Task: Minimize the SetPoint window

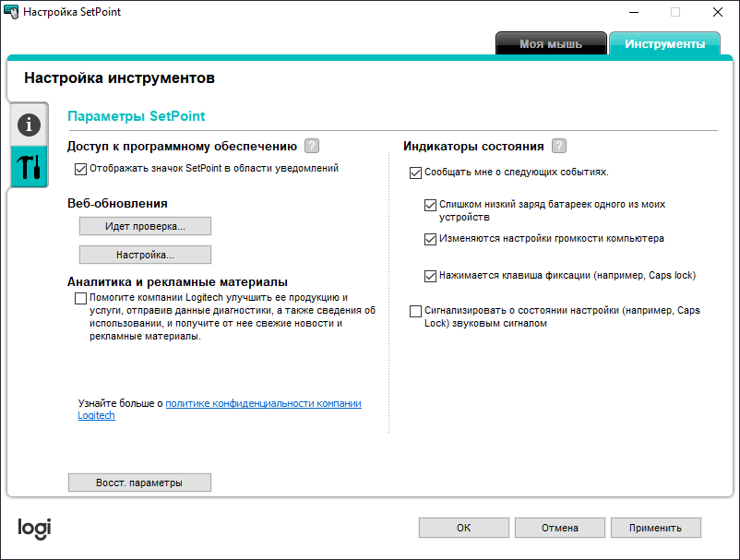Action: (634, 12)
